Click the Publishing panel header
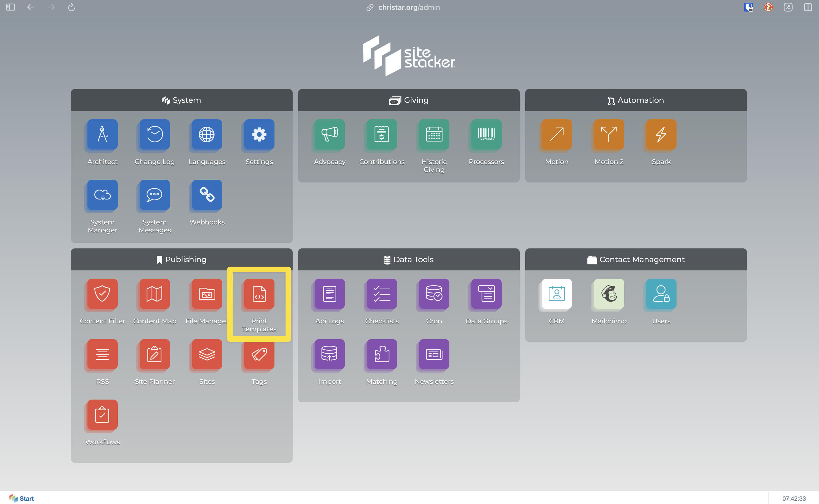The image size is (819, 504). [182, 259]
